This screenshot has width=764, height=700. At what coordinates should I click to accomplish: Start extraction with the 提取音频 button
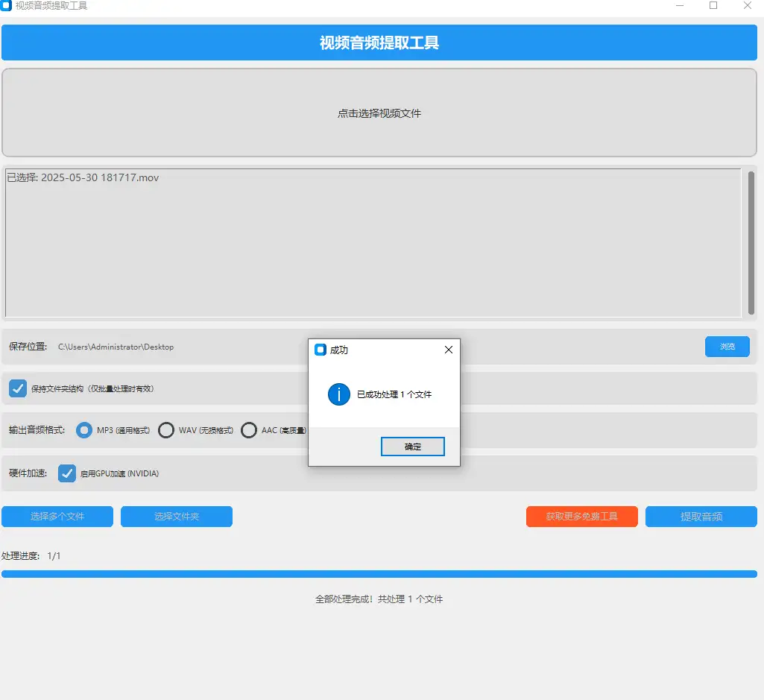(701, 517)
